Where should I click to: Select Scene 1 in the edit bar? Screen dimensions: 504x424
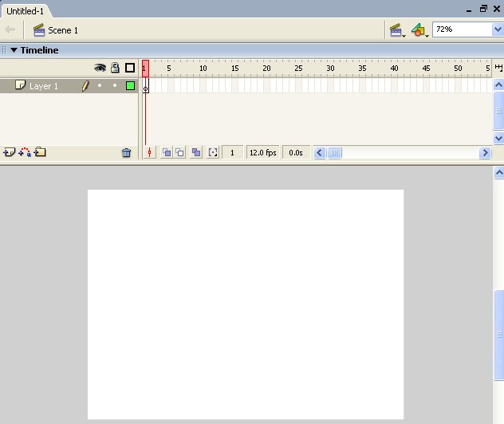point(56,30)
